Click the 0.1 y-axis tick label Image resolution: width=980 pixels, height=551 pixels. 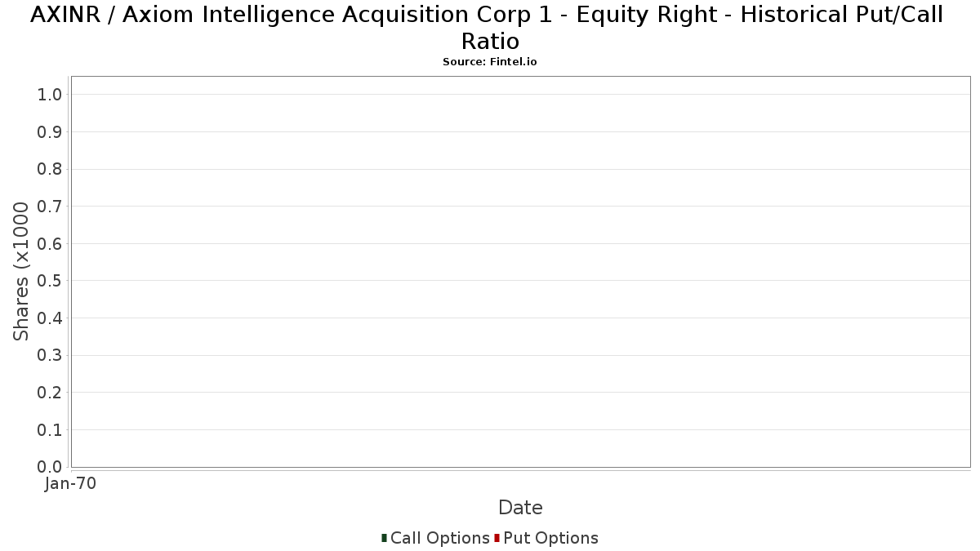click(x=50, y=430)
